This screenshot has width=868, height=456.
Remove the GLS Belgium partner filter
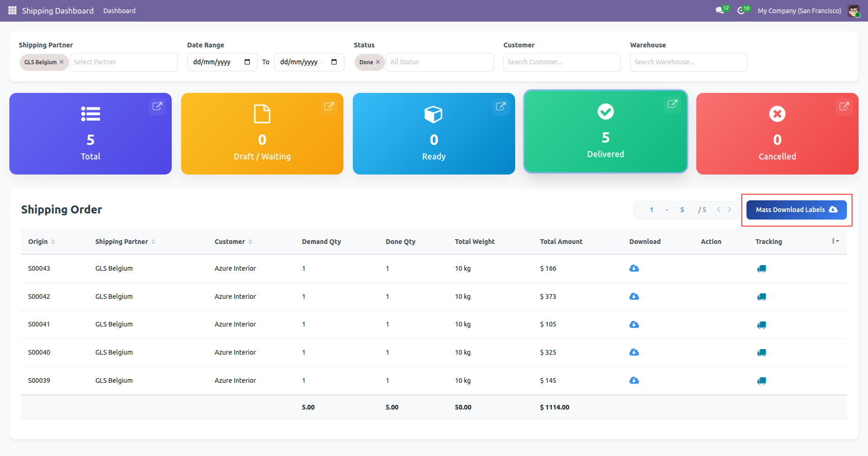coord(61,62)
